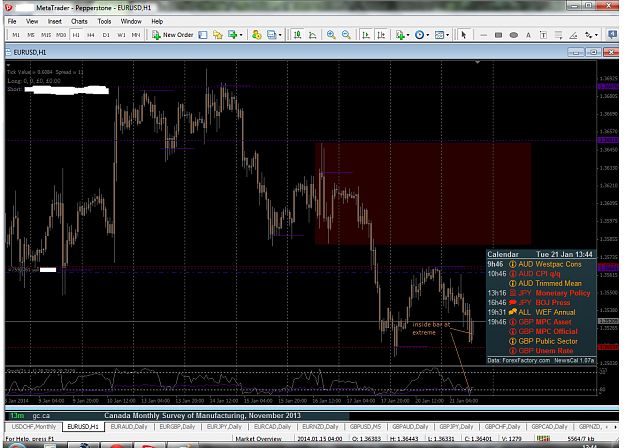Switch to W1 timeframe
This screenshot has height=448, width=625.
point(121,35)
